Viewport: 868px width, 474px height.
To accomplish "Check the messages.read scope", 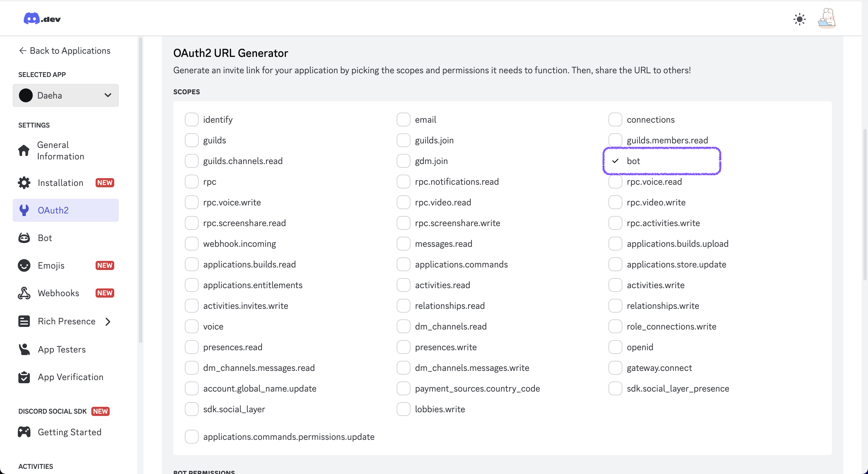I will (x=403, y=244).
